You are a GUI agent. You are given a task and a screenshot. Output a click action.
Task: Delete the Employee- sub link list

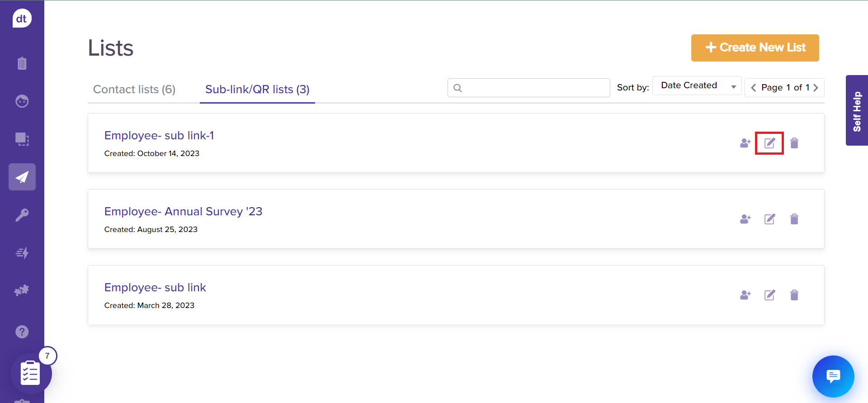pyautogui.click(x=794, y=295)
